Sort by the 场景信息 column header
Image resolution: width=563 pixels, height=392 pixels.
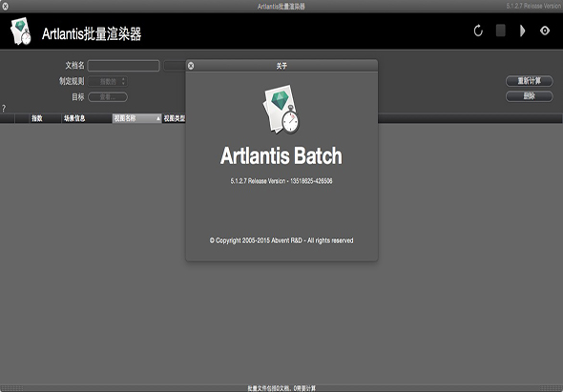[x=87, y=118]
